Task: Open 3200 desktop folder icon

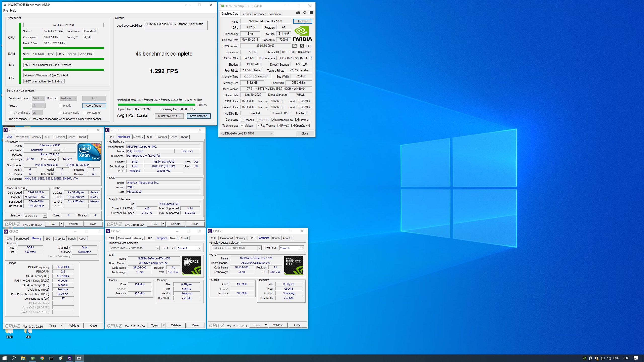Action: coord(9,333)
